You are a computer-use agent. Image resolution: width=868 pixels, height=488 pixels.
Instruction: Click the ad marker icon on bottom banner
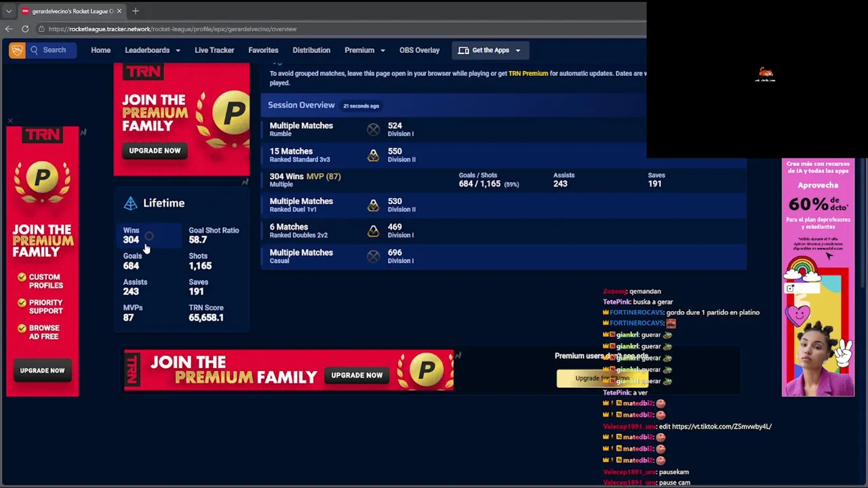click(x=458, y=355)
